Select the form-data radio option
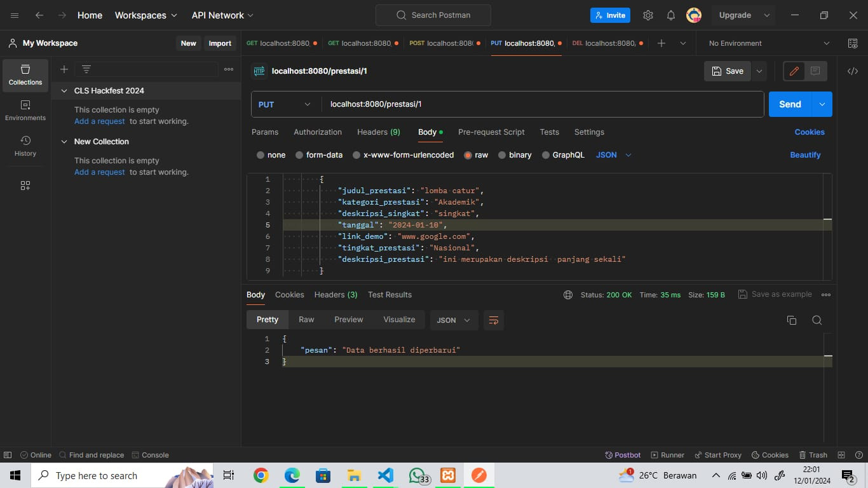The width and height of the screenshot is (868, 488). click(299, 155)
